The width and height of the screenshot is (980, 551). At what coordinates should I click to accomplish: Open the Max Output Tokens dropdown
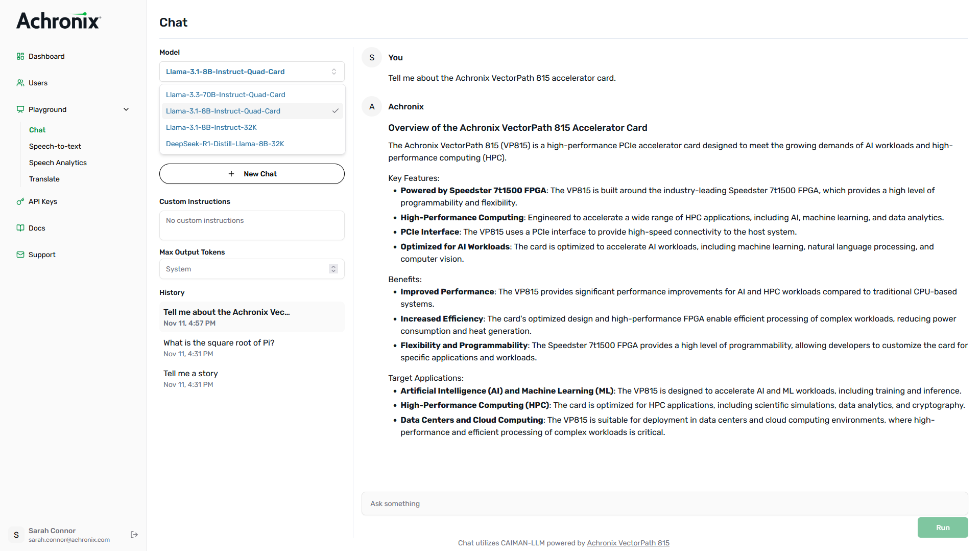(252, 269)
